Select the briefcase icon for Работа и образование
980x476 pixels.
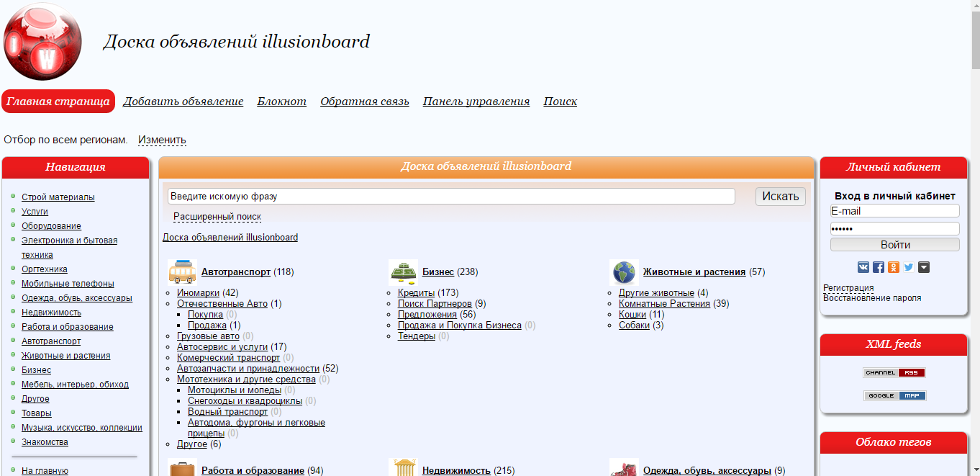(x=182, y=470)
